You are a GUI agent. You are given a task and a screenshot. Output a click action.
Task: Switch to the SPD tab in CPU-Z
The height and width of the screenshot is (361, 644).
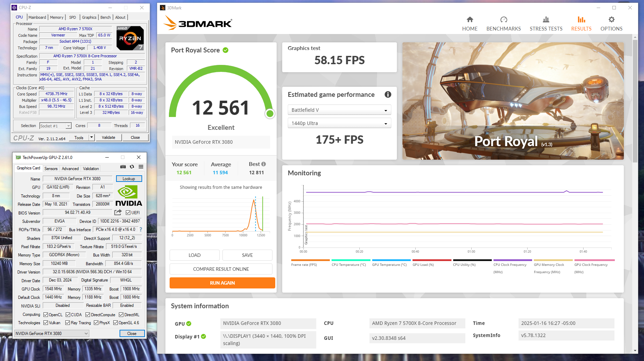72,17
